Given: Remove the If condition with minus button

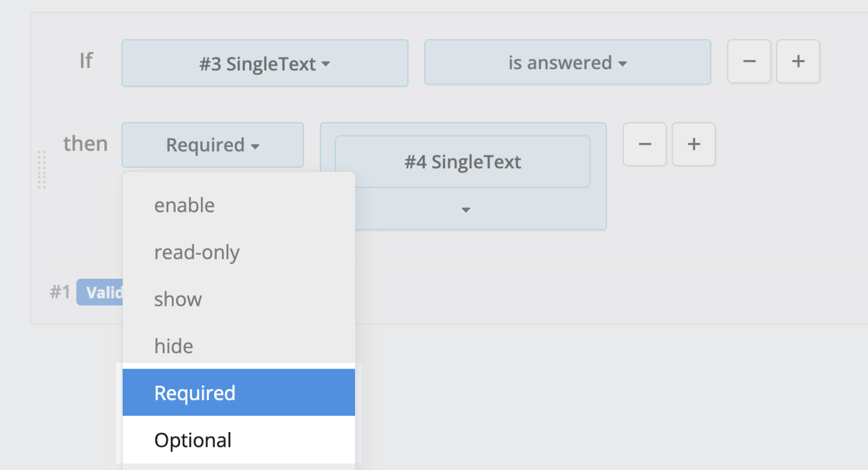Looking at the screenshot, I should 749,61.
